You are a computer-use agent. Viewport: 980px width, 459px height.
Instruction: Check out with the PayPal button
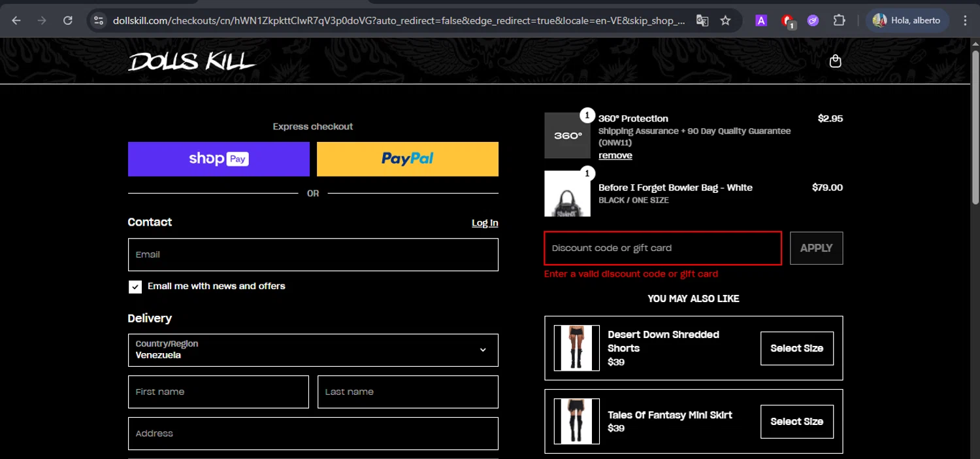pos(408,159)
